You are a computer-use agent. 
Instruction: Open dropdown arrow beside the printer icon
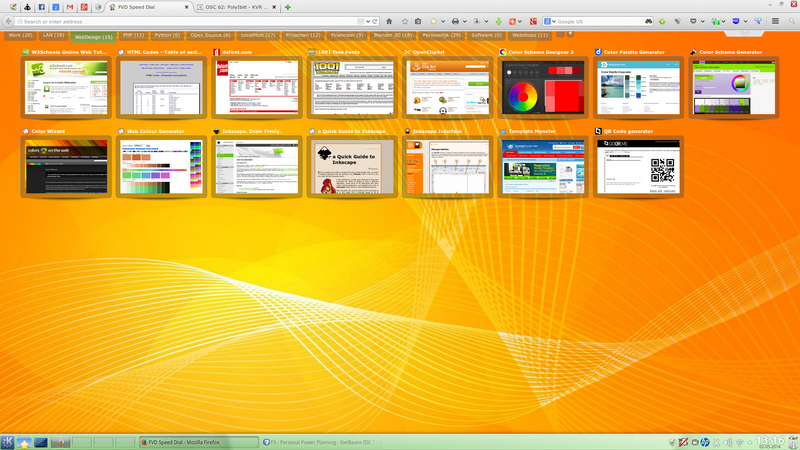pos(464,21)
